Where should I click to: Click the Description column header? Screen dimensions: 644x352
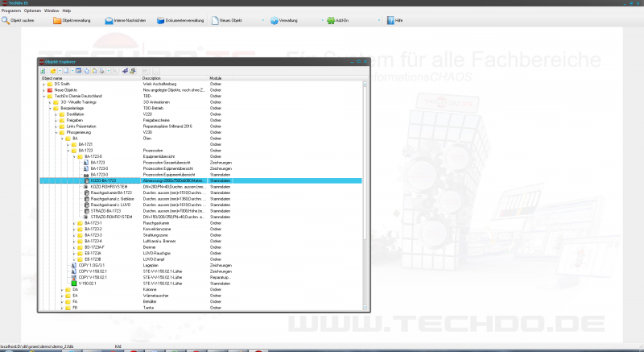pyautogui.click(x=175, y=78)
